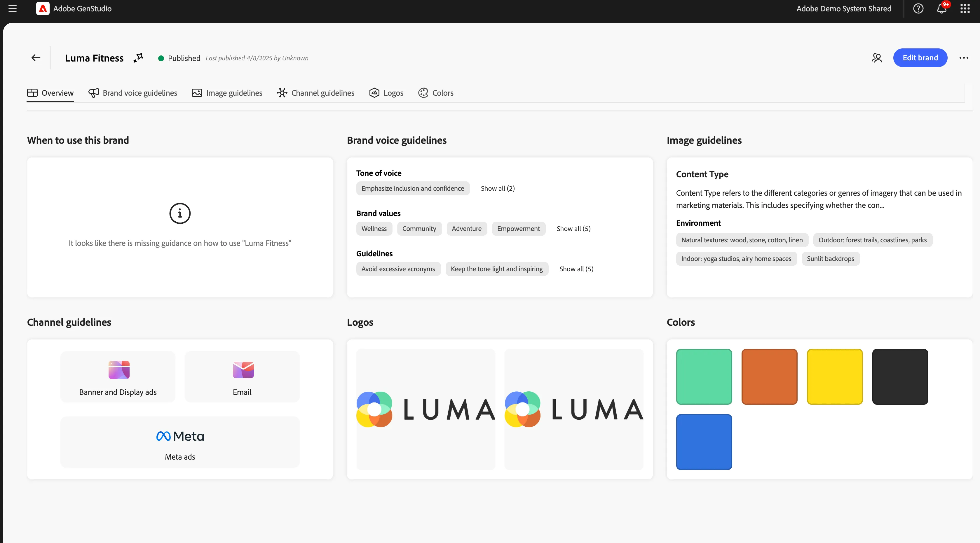Open the more options ellipsis menu

[x=964, y=58]
